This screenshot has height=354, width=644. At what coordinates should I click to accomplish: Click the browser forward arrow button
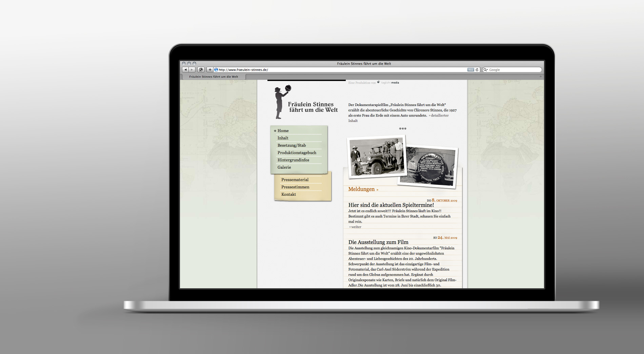(192, 70)
